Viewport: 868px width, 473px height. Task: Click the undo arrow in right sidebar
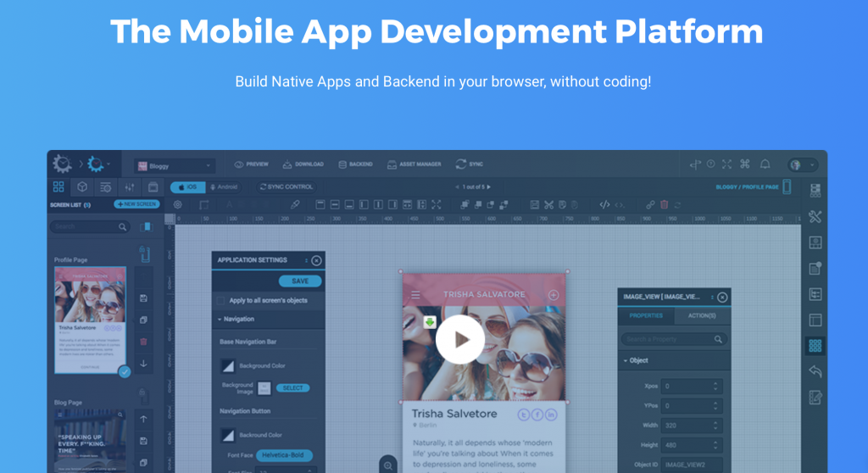click(815, 371)
